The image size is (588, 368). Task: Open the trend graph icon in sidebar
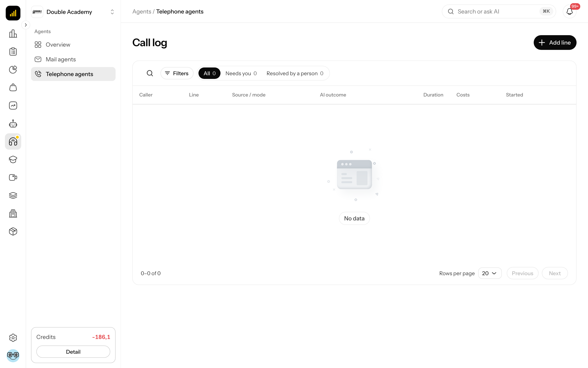13,106
